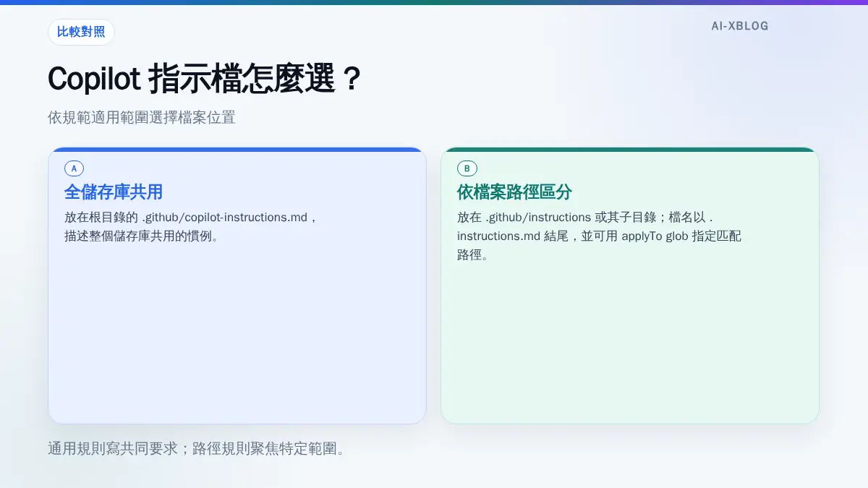Click text mentioning applyTo glob 指定匹配

click(x=599, y=236)
